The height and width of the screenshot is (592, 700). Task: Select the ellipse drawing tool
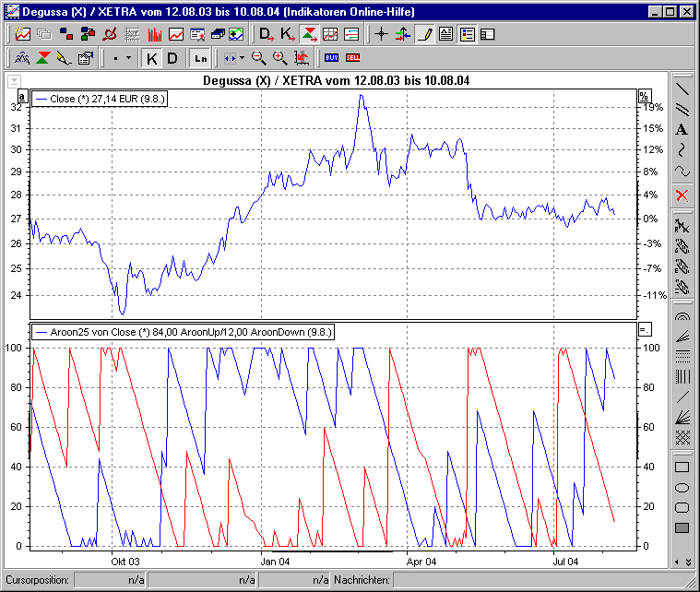(x=682, y=488)
